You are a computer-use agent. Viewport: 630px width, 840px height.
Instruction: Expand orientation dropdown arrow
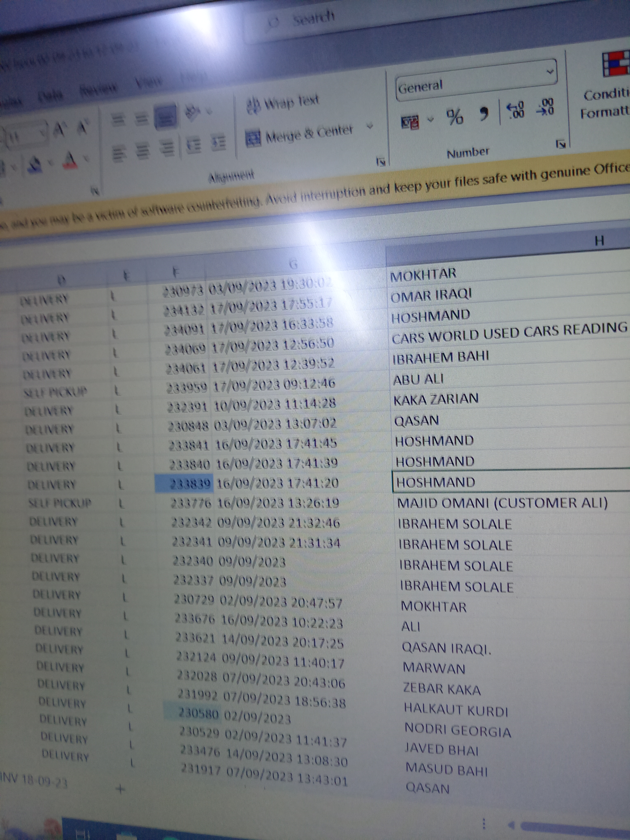click(209, 112)
